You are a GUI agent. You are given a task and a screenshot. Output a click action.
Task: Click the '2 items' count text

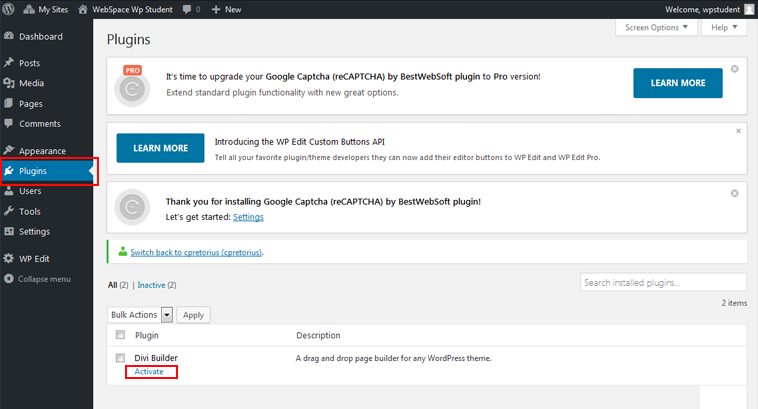[734, 303]
